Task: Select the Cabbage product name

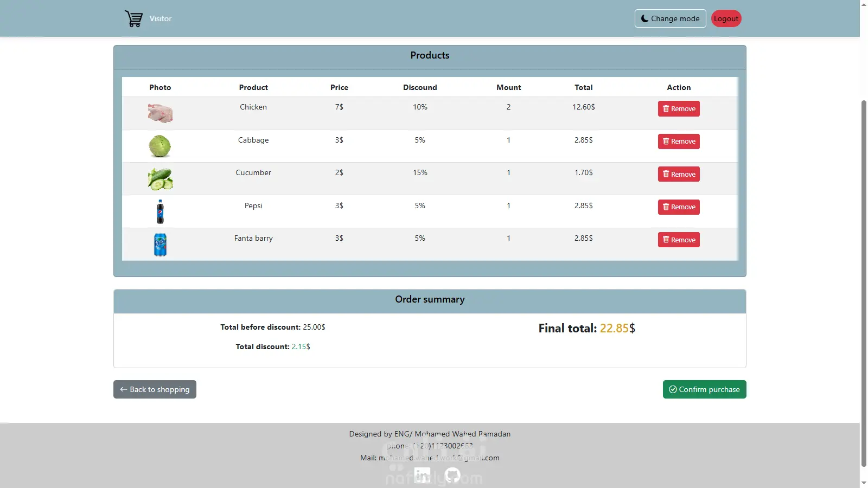Action: coord(253,140)
